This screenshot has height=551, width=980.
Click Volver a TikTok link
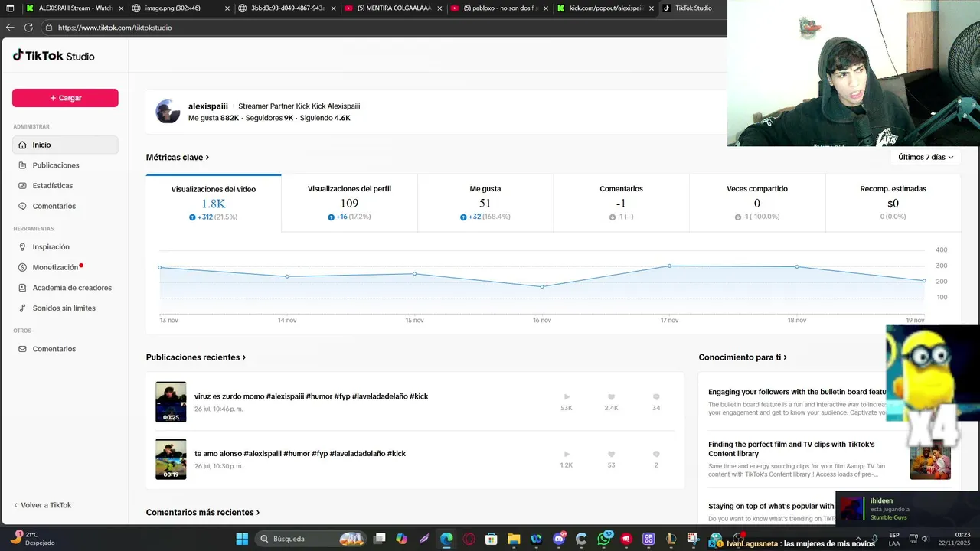[x=42, y=505]
